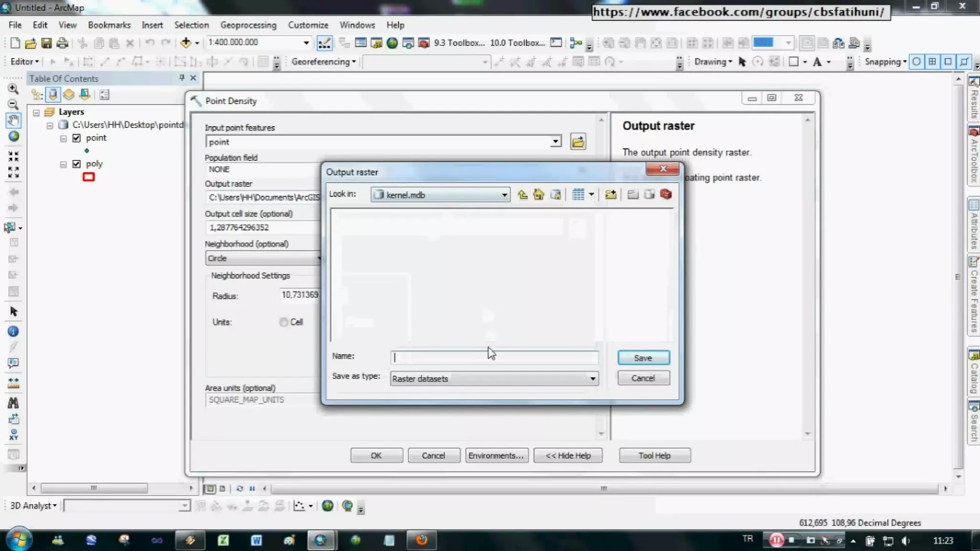Click the Up One Level icon in Output raster dialog
980x551 pixels.
coord(523,195)
